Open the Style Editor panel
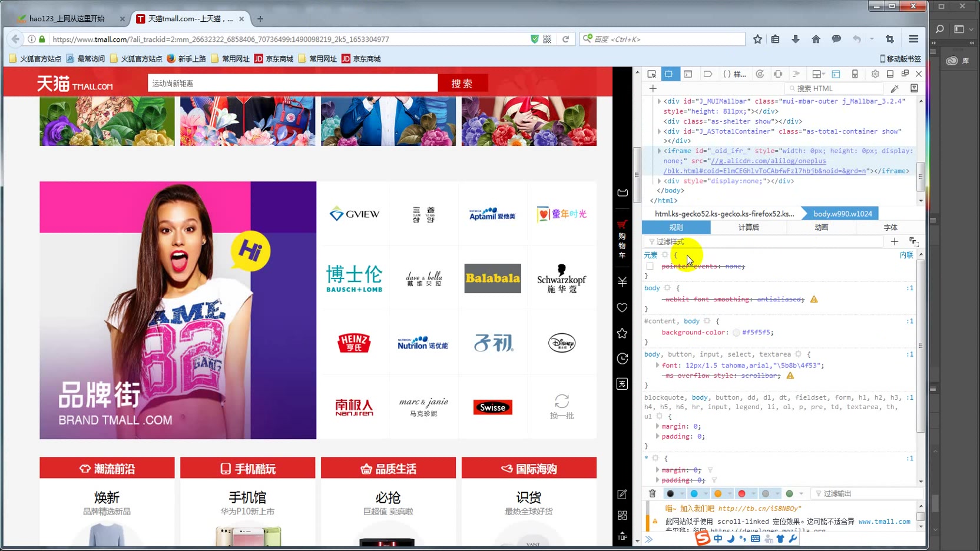Viewport: 980px width, 551px height. (x=734, y=74)
